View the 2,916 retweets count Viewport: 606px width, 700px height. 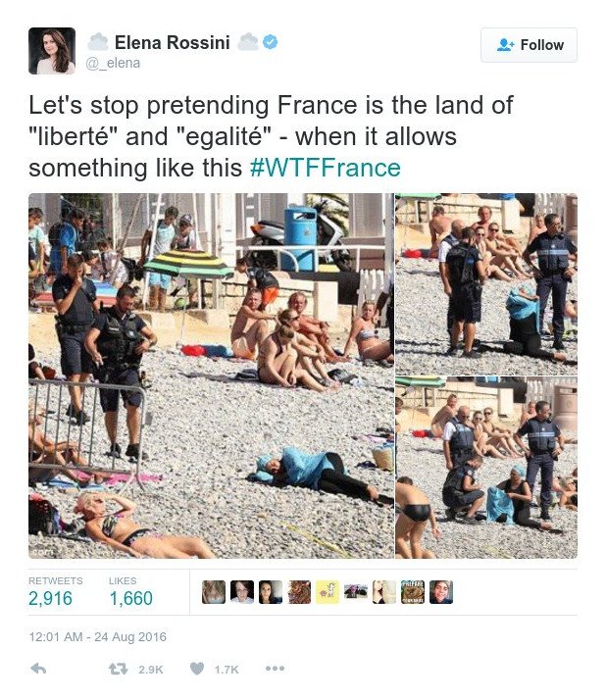50,598
